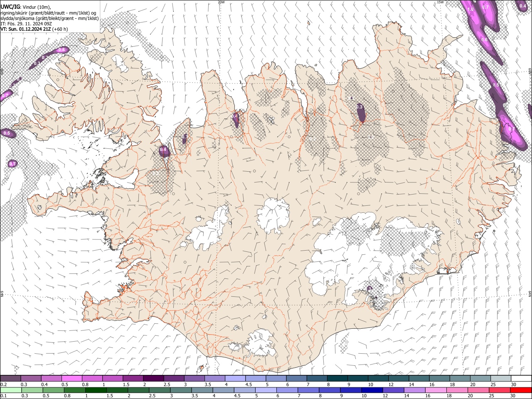The image size is (532, 399).
Task: Select the deep navy 10 swatch in the lower legend
Action: pos(372,390)
